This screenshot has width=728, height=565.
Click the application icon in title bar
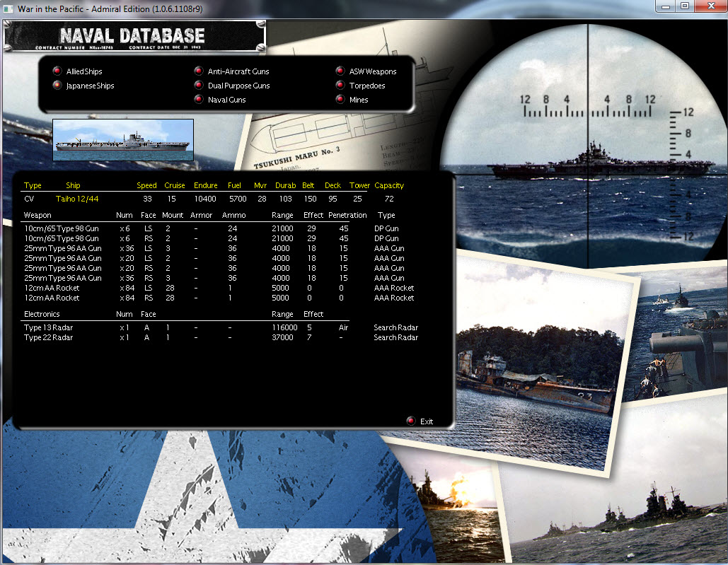pyautogui.click(x=8, y=8)
